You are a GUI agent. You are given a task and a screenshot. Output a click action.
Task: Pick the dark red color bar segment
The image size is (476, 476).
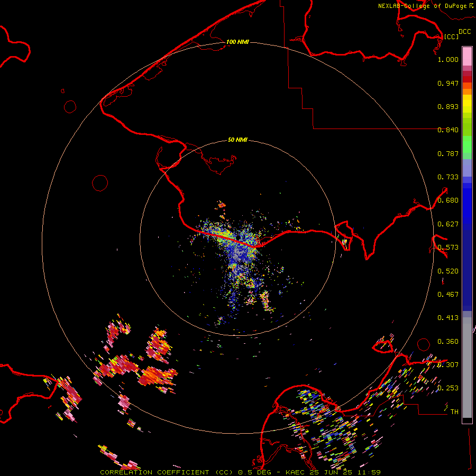click(467, 79)
